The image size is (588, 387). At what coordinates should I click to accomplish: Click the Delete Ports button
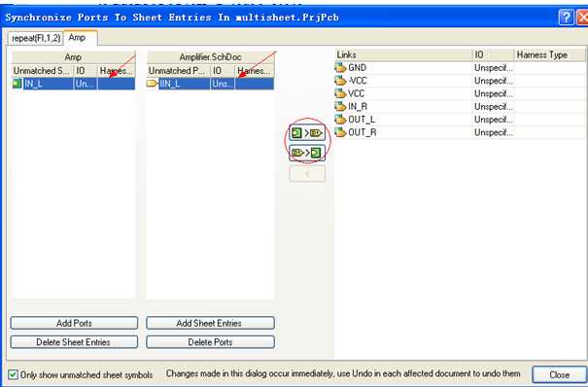[210, 342]
